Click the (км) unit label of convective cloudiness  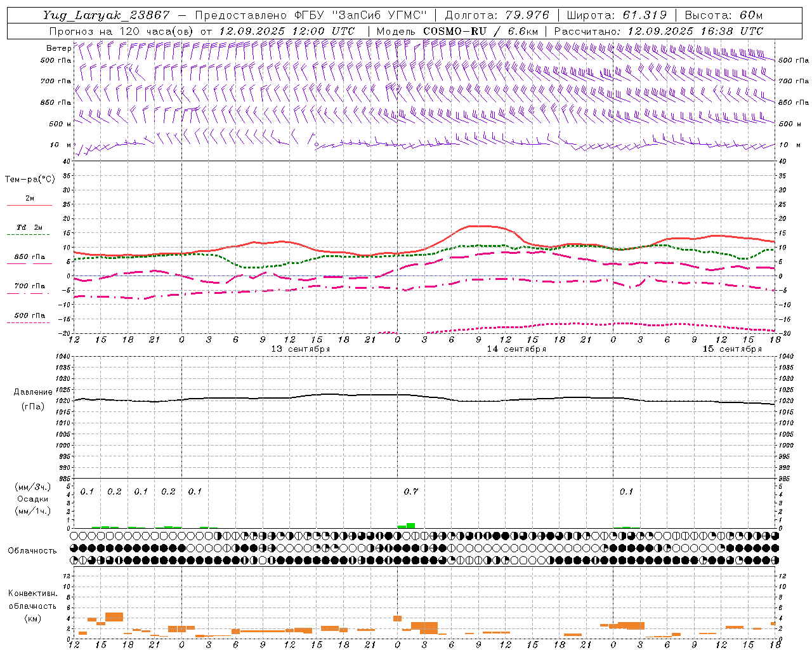(32, 618)
